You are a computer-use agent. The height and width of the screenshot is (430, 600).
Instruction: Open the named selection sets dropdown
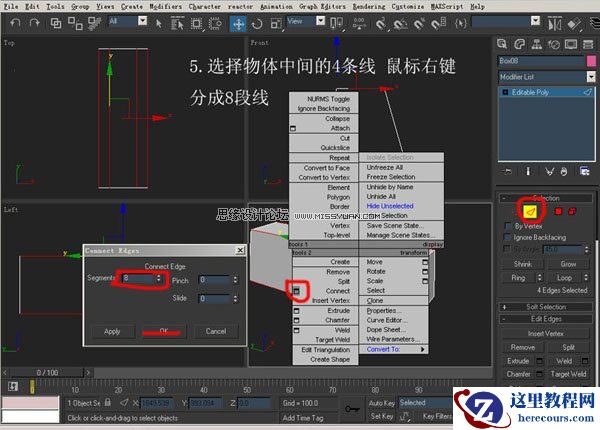point(535,21)
